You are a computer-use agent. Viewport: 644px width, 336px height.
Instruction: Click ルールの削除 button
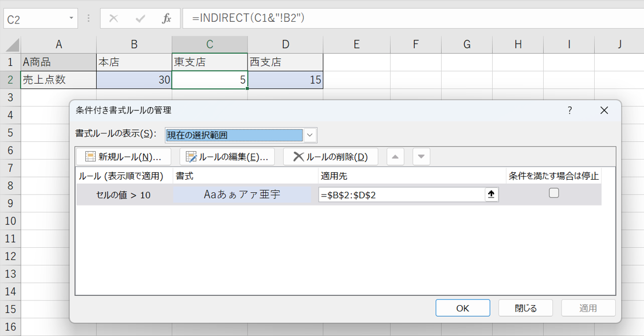(x=331, y=157)
